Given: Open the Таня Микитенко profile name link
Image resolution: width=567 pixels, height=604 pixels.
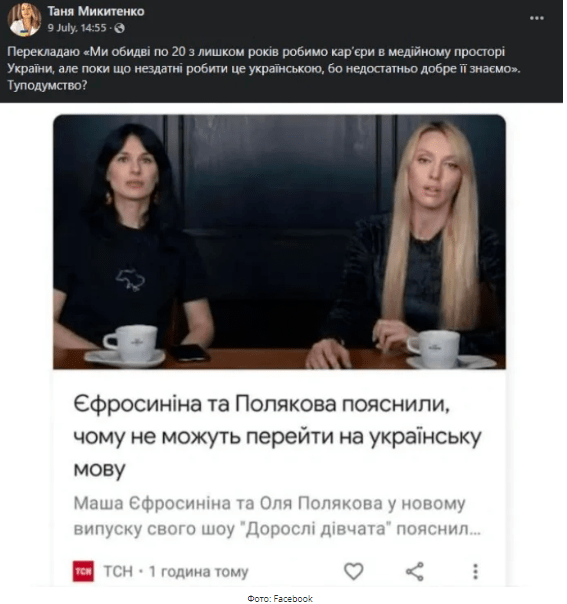Looking at the screenshot, I should [96, 11].
